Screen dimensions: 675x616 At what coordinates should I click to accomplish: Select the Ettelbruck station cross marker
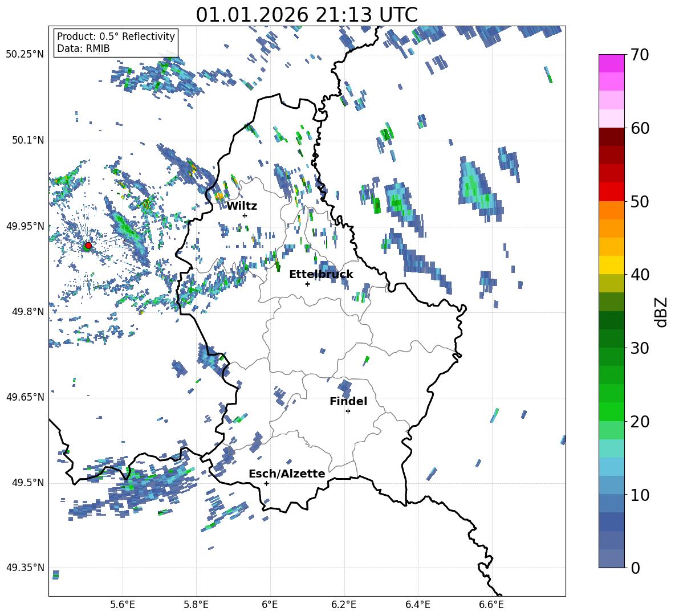[x=307, y=284]
